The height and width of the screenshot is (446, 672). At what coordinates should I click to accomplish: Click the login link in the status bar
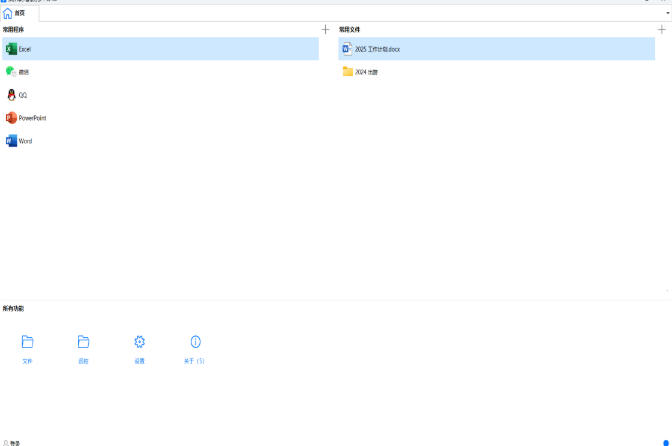coord(12,442)
